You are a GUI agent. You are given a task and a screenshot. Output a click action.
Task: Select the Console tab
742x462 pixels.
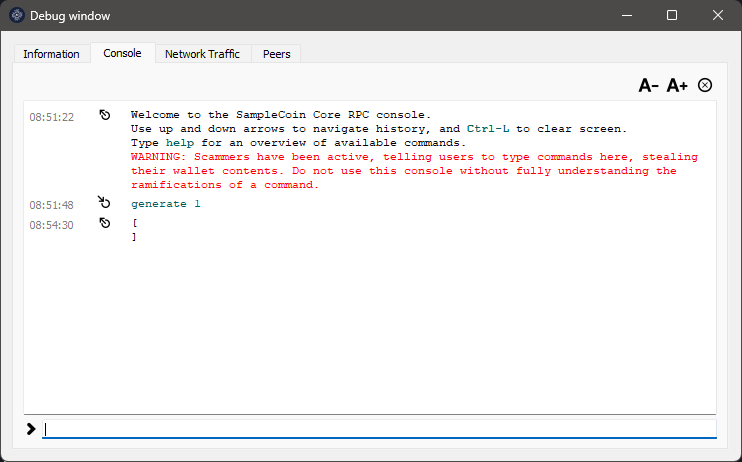tap(122, 53)
